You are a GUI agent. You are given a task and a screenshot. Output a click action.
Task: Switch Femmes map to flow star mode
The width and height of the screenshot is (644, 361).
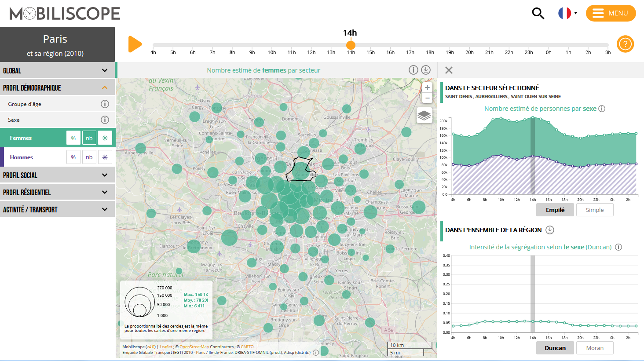point(105,138)
